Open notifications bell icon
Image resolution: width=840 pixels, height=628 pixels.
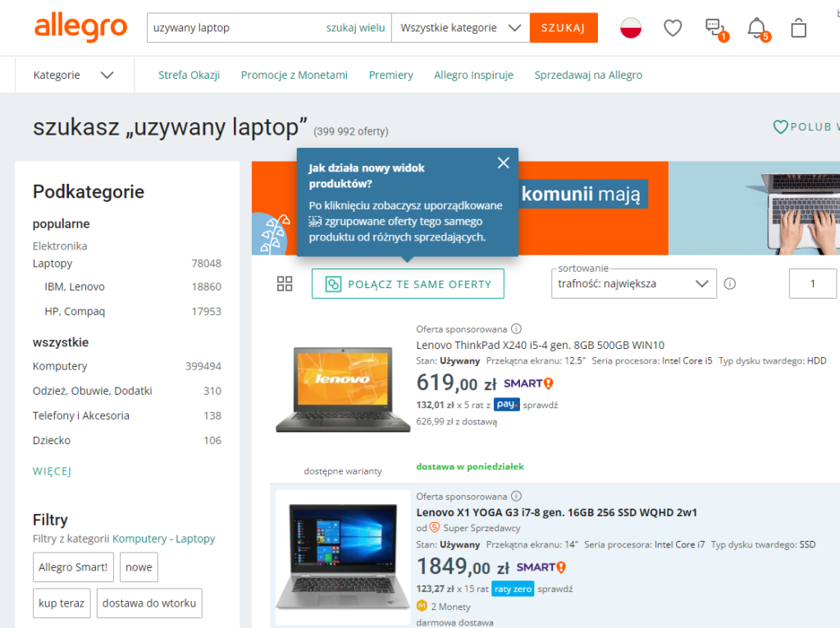(x=758, y=29)
